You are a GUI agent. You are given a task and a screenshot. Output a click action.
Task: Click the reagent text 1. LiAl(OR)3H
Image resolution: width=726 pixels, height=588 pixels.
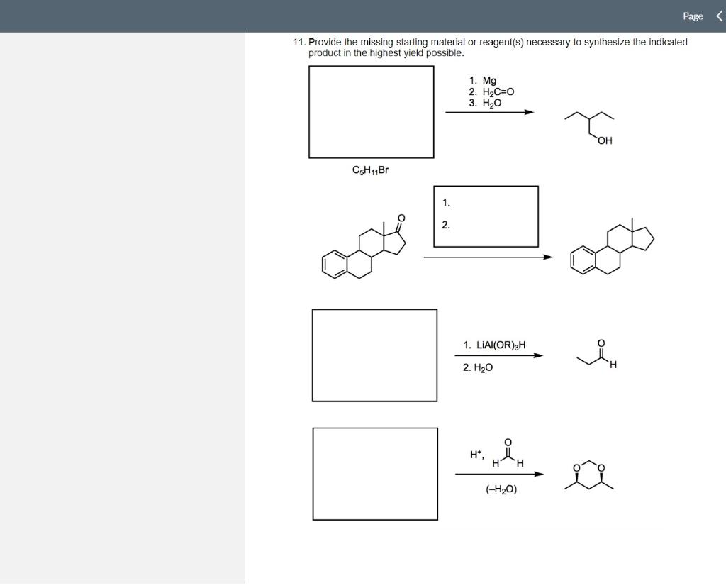click(494, 345)
